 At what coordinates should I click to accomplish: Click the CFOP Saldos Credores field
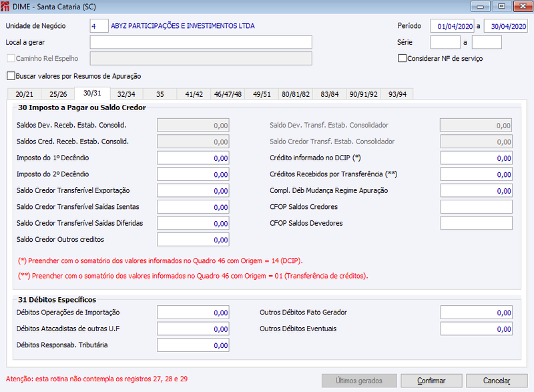point(477,207)
